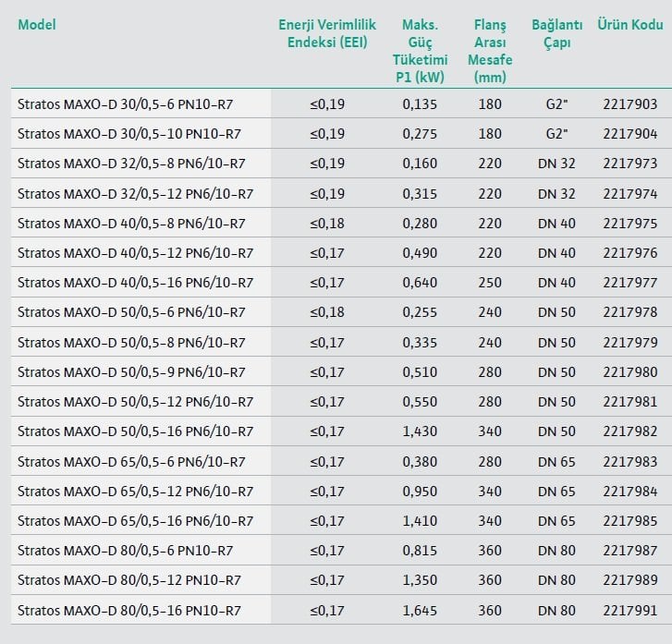Screen dimensions: 672x644
Task: Click power value 0,640
Action: click(420, 283)
